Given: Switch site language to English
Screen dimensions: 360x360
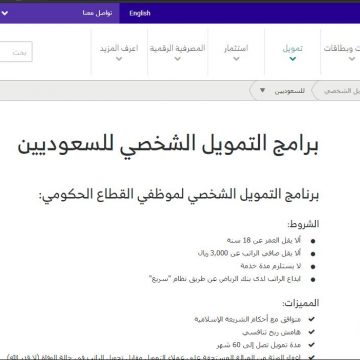Looking at the screenshot, I should [x=140, y=13].
